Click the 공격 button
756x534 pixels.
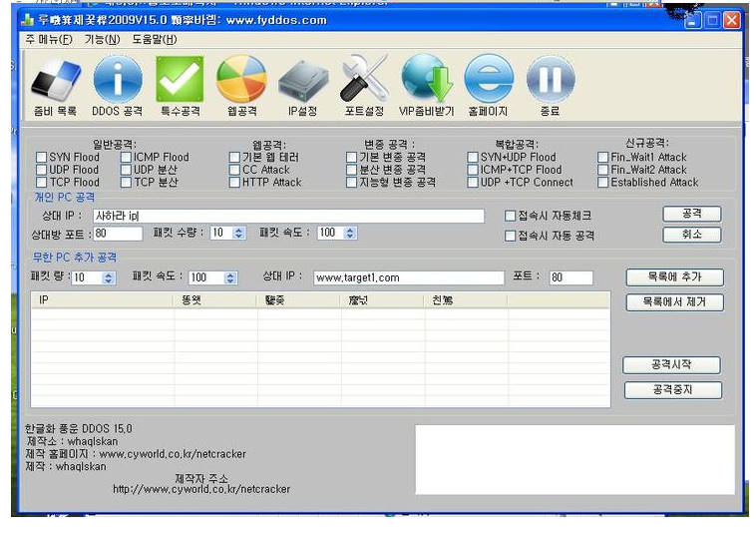tap(692, 214)
